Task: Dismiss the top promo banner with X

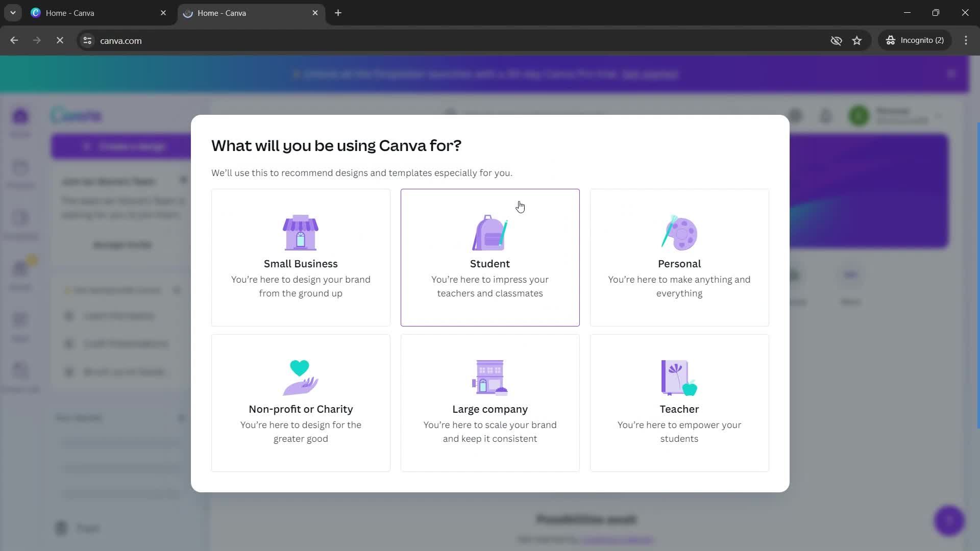Action: point(951,74)
